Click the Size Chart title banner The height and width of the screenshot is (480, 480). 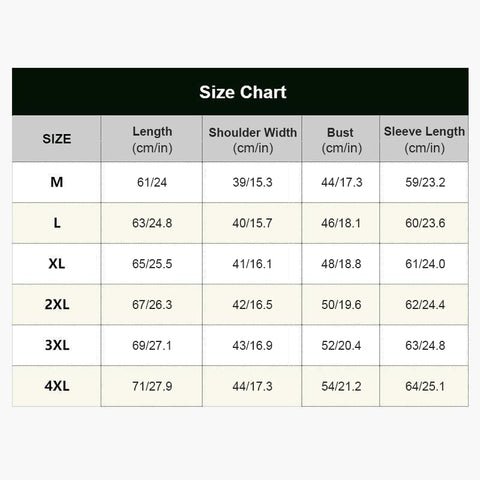(240, 92)
